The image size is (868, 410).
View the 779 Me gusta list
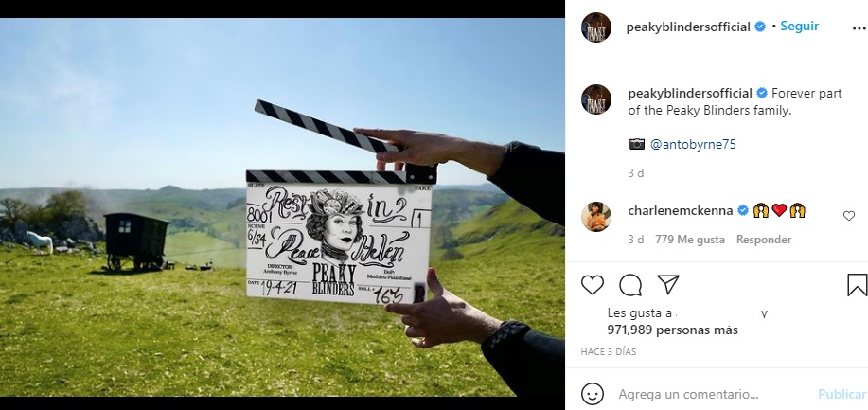coord(690,240)
